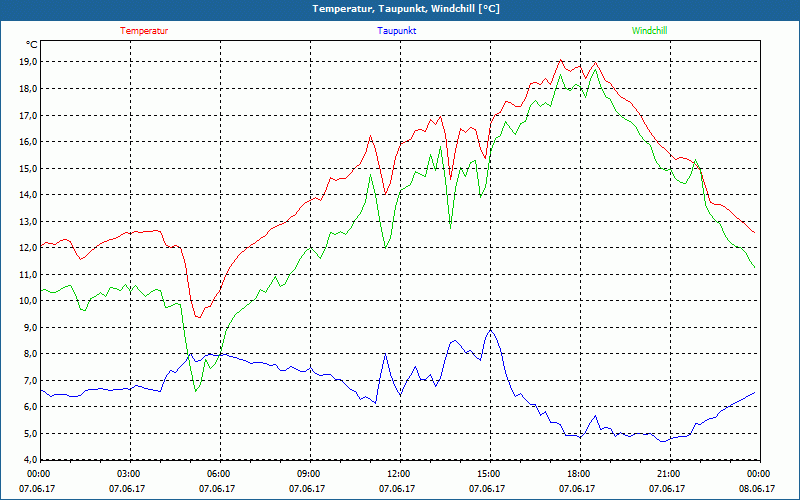This screenshot has height=500, width=800.
Task: Click the 9,0 y-axis value
Action: [31, 328]
